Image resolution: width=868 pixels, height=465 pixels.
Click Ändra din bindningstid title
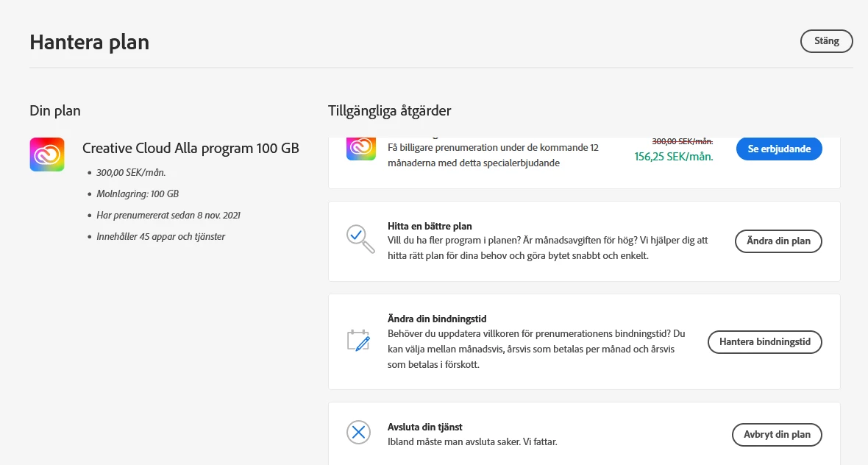[437, 319]
